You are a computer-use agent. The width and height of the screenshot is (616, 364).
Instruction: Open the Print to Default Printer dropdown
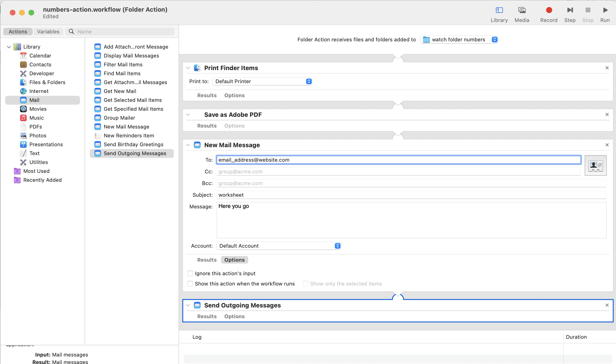(262, 82)
